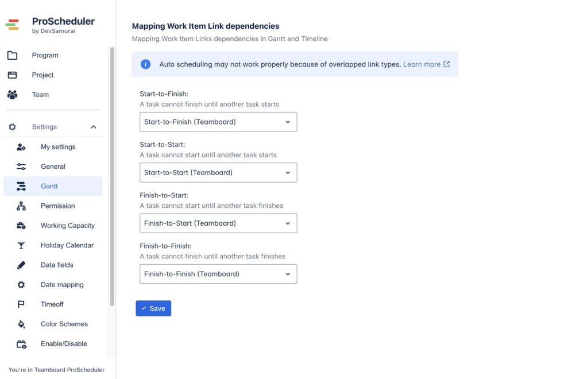The width and height of the screenshot is (588, 379).
Task: Open the Date mapping gear icon
Action: 21,284
